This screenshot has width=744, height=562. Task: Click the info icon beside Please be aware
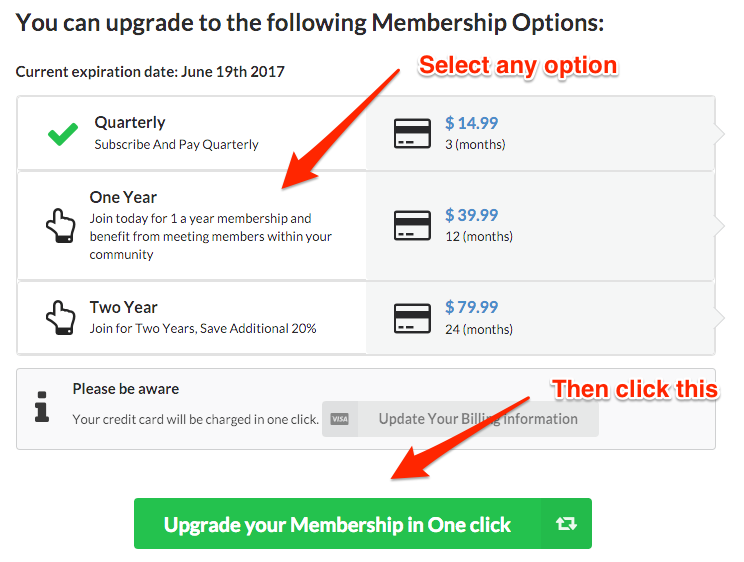(x=41, y=405)
